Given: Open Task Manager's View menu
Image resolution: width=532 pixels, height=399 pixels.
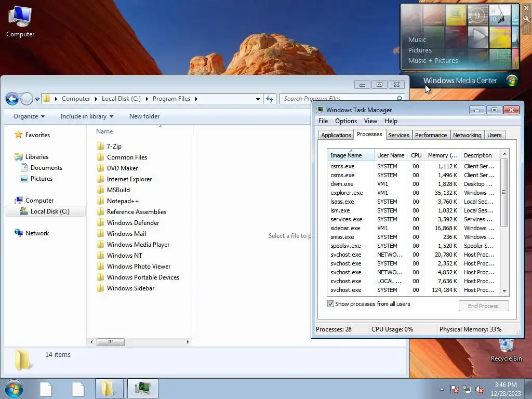Looking at the screenshot, I should tap(370, 121).
